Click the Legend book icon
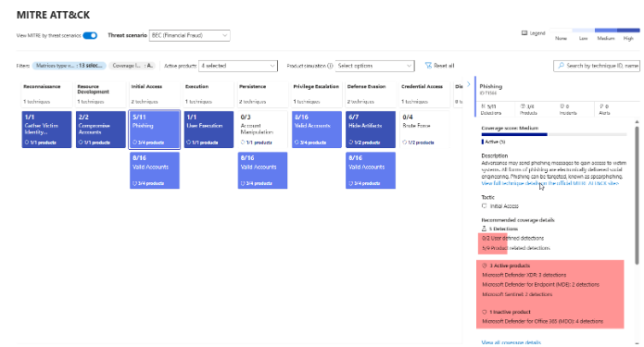 524,32
